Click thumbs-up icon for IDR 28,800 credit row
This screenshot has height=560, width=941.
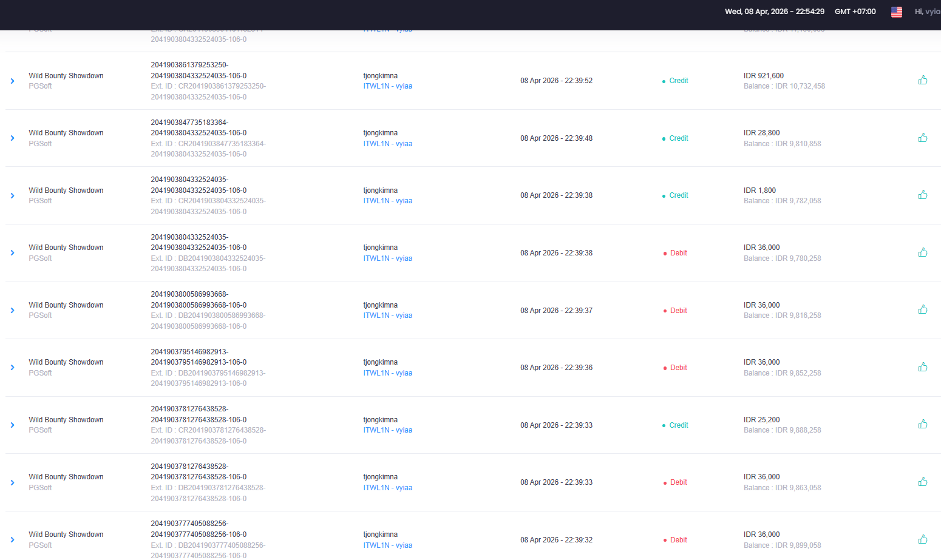[922, 138]
